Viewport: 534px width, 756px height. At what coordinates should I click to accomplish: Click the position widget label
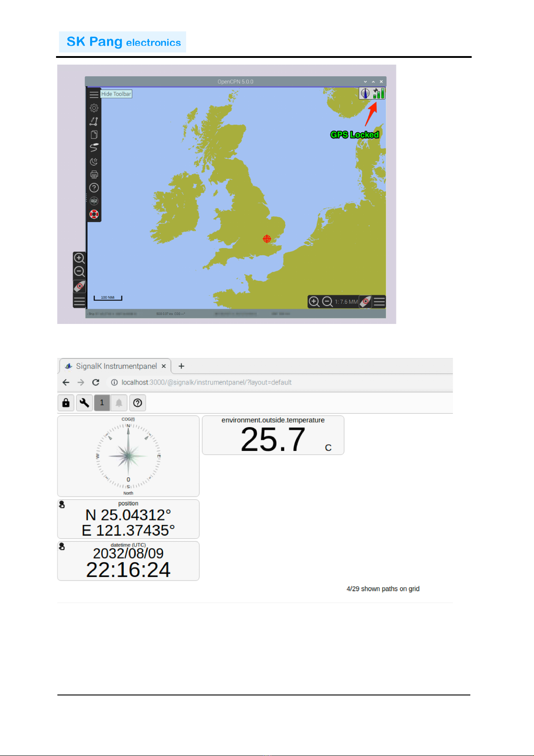tap(128, 503)
